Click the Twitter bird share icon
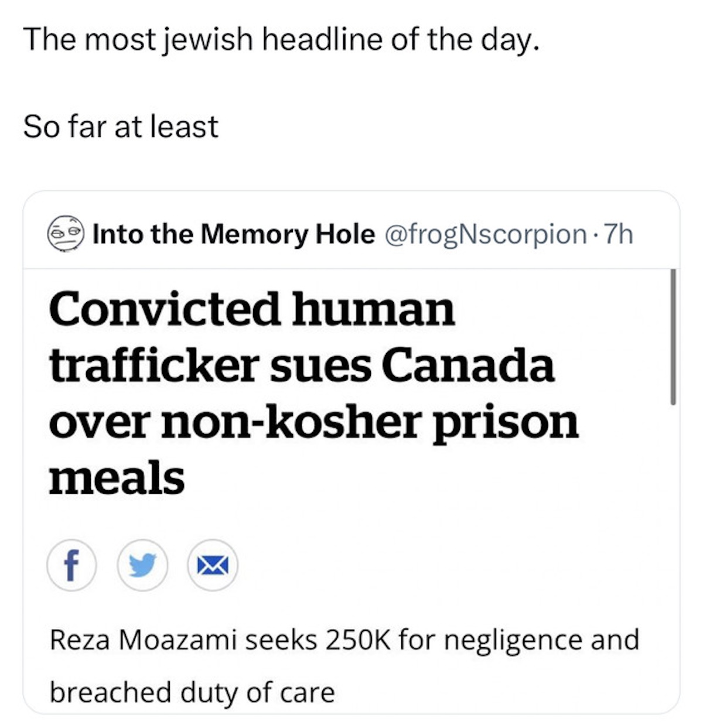This screenshot has width=703, height=728. tap(142, 565)
